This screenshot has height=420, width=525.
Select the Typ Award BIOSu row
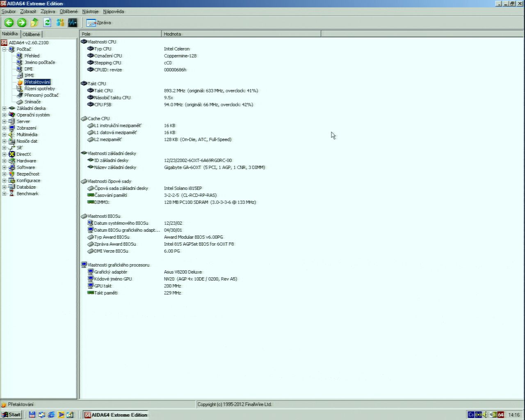coord(155,237)
